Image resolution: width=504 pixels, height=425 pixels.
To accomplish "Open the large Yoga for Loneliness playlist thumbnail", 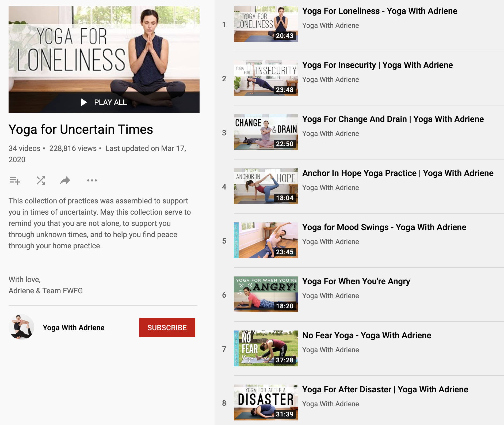I will (x=104, y=59).
